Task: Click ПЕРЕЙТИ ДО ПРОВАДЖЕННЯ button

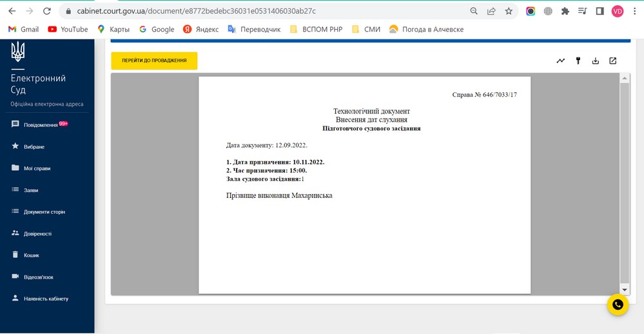Action: 154,61
